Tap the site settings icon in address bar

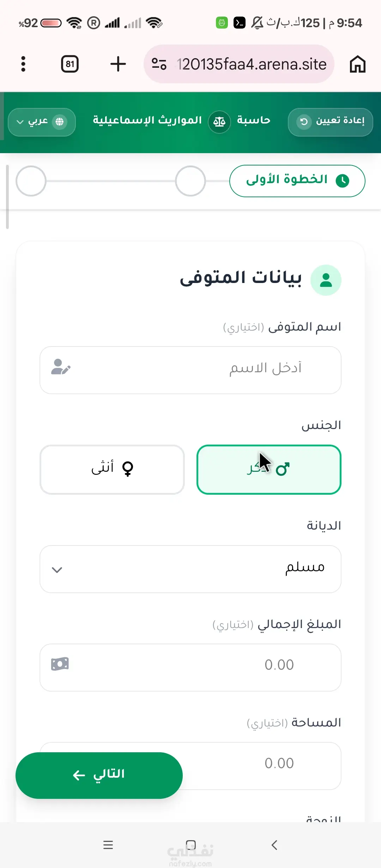[159, 64]
